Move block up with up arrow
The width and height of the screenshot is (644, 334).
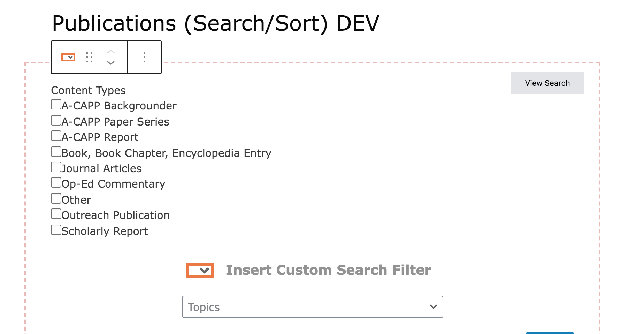click(x=110, y=52)
